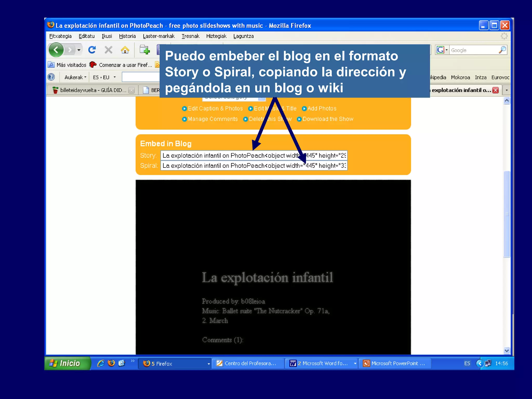Viewport: 532px width, 399px height.
Task: Launch Firefox from quick launch
Action: (111, 363)
